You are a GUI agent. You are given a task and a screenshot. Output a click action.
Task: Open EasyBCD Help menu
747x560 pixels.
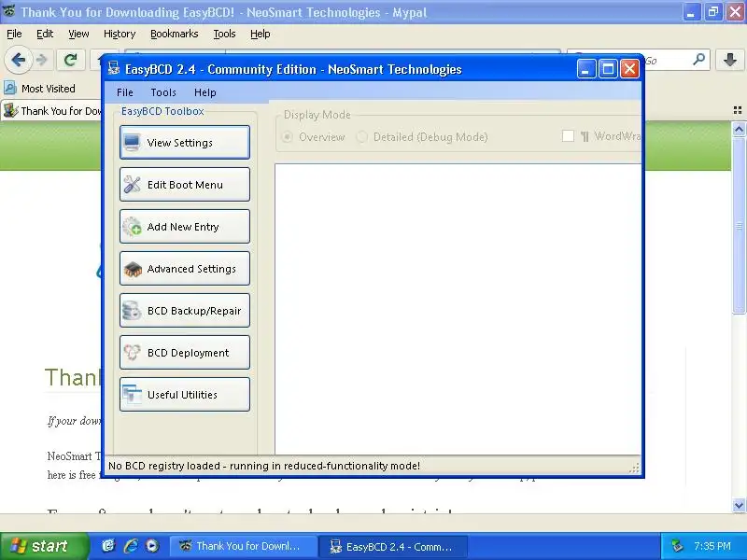pyautogui.click(x=204, y=92)
